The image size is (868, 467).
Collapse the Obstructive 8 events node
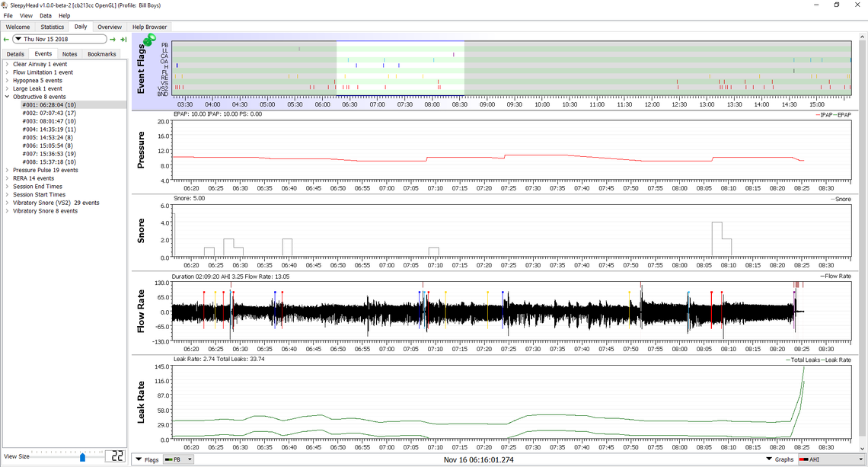click(7, 97)
